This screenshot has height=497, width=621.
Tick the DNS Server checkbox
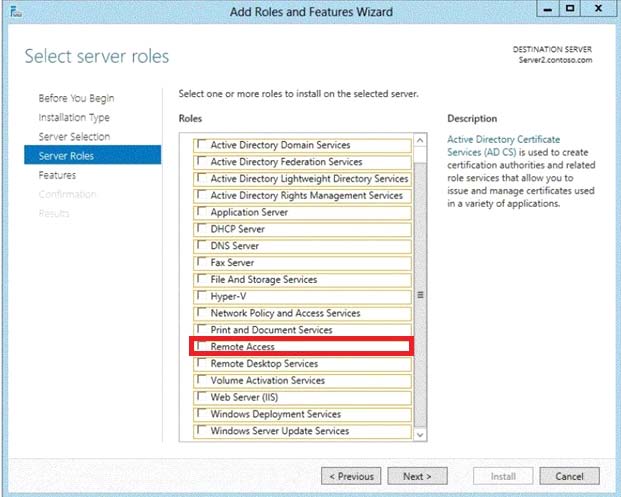tap(202, 245)
